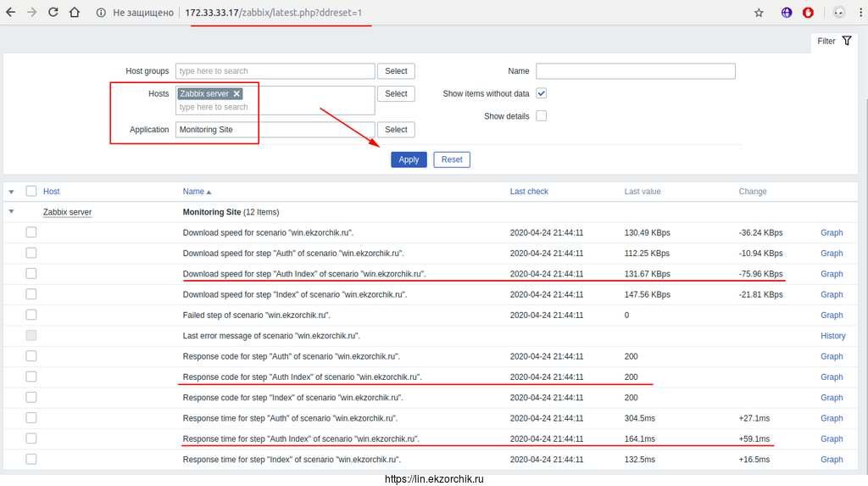Open the site information icon beside the URL
This screenshot has width=868, height=486.
[x=101, y=13]
